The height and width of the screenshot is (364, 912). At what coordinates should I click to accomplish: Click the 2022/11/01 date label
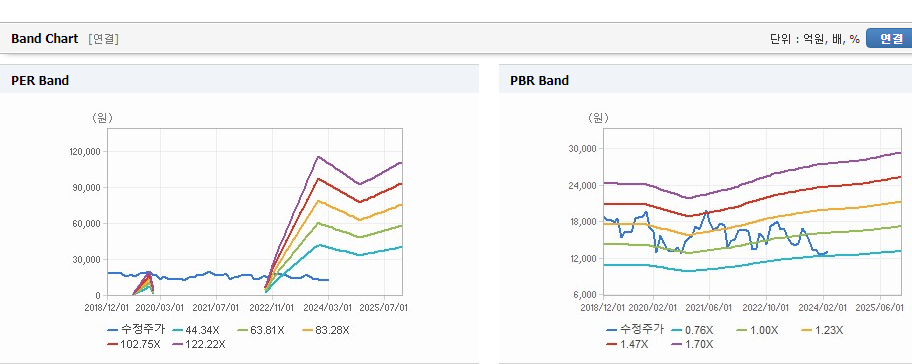pyautogui.click(x=272, y=307)
